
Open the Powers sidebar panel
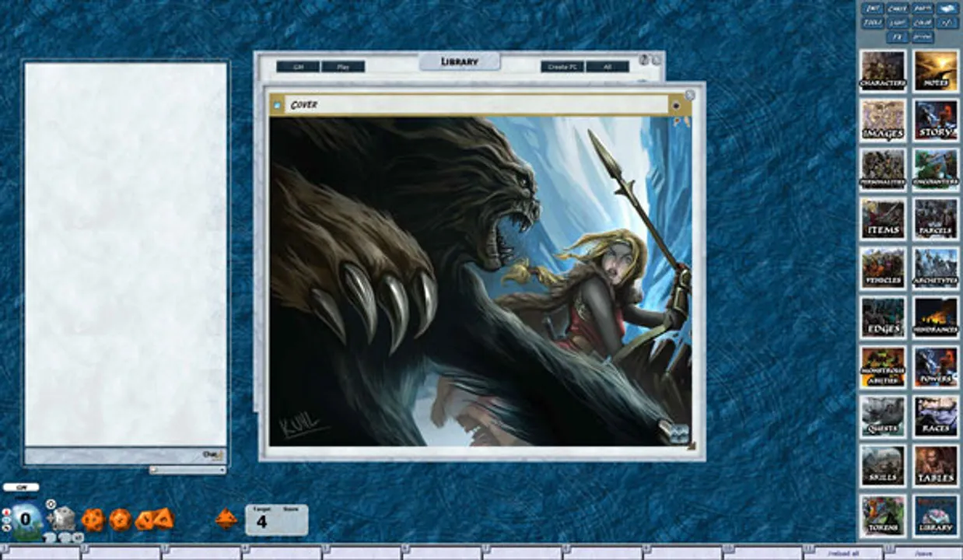[x=936, y=366]
